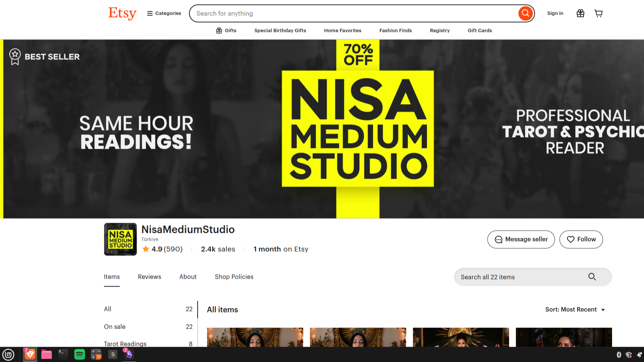The image size is (644, 362).
Task: Open Registry navigation link
Action: tap(440, 30)
